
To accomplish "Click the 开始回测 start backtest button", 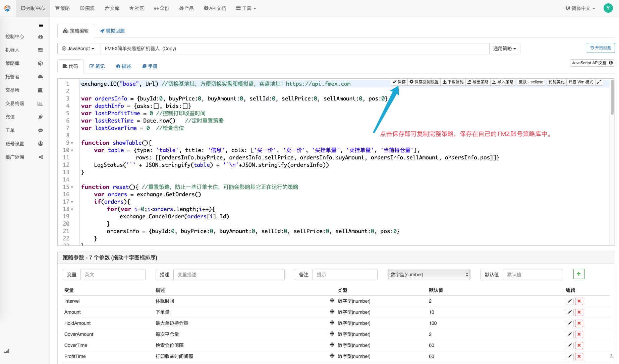I will [x=601, y=48].
